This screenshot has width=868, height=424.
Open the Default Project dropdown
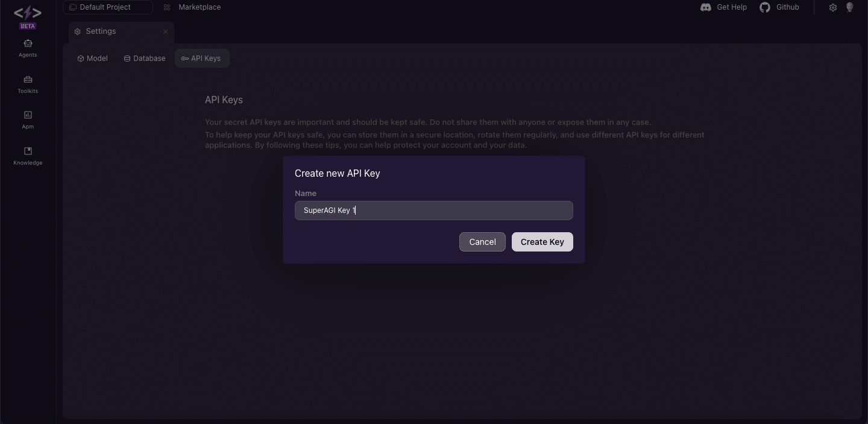(107, 7)
